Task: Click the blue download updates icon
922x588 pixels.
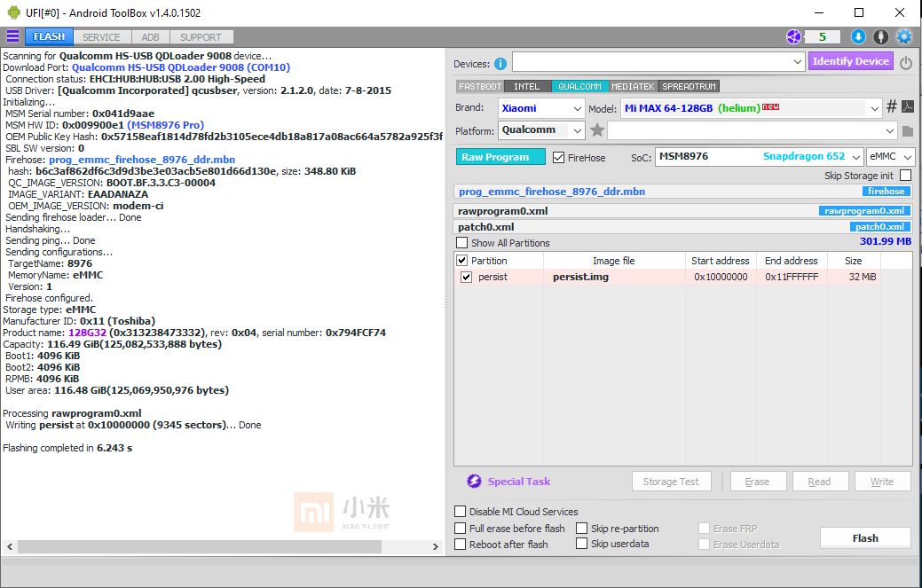Action: (x=858, y=36)
